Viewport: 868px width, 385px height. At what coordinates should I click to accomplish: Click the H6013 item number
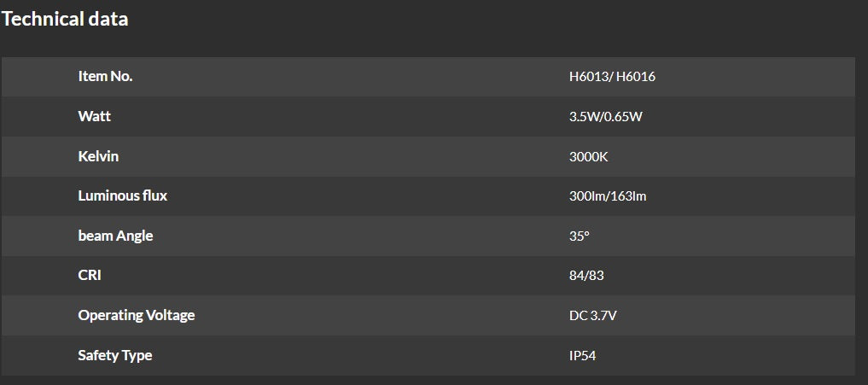[588, 77]
